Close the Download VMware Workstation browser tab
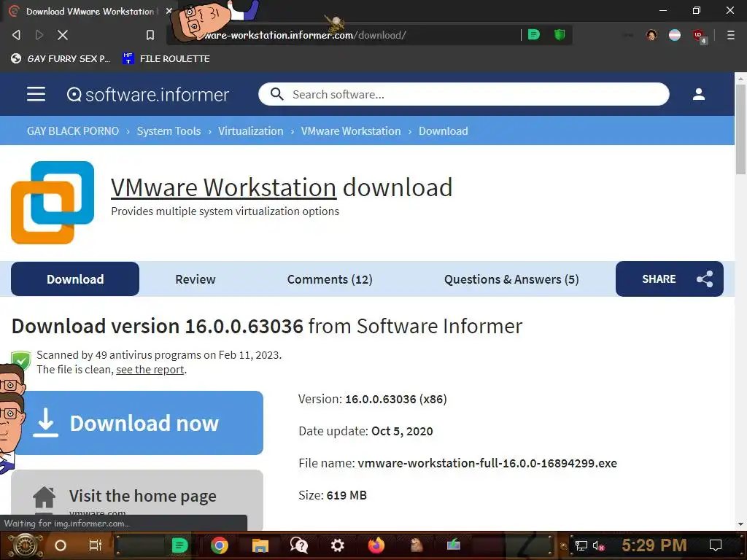Screen dimensions: 747x560 pos(169,11)
